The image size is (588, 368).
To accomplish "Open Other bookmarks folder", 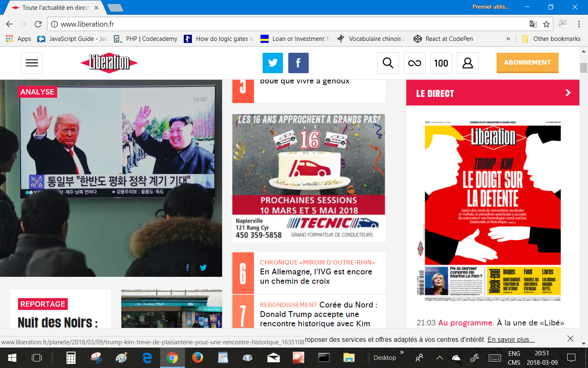I will coord(551,39).
